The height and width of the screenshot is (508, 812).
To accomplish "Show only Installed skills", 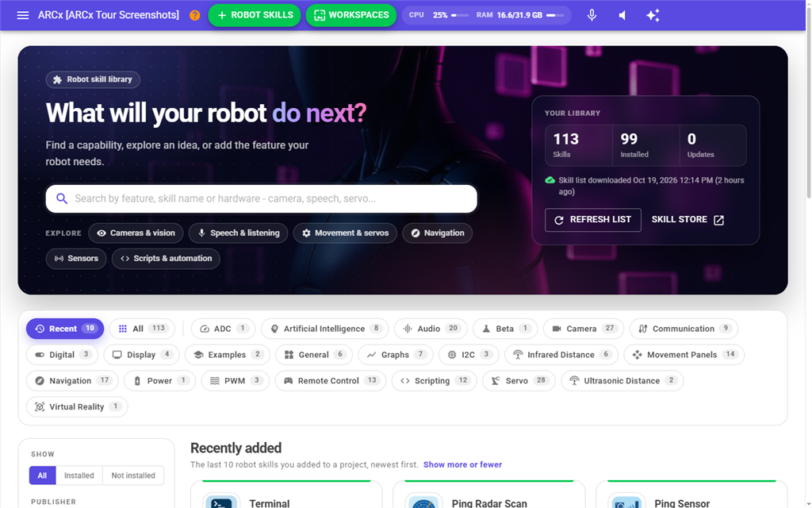I will (79, 475).
